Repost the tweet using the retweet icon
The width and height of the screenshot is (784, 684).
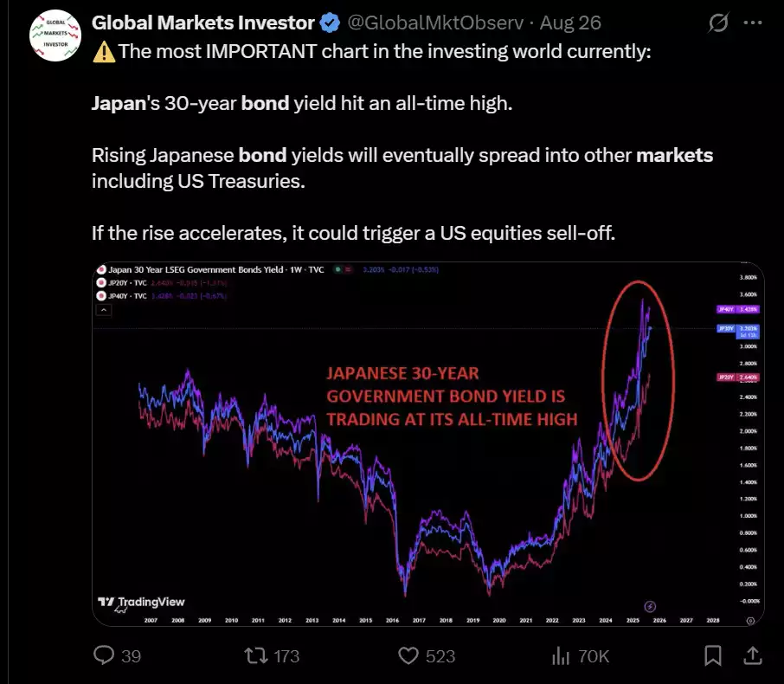tap(256, 655)
